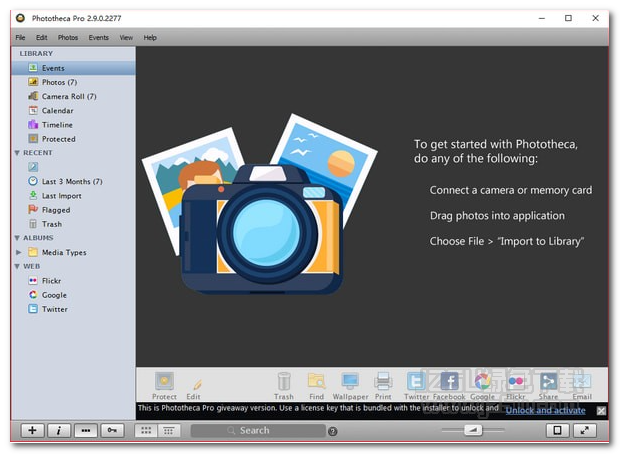Click the Unlock and activate link
Image resolution: width=620 pixels, height=454 pixels.
click(x=545, y=410)
